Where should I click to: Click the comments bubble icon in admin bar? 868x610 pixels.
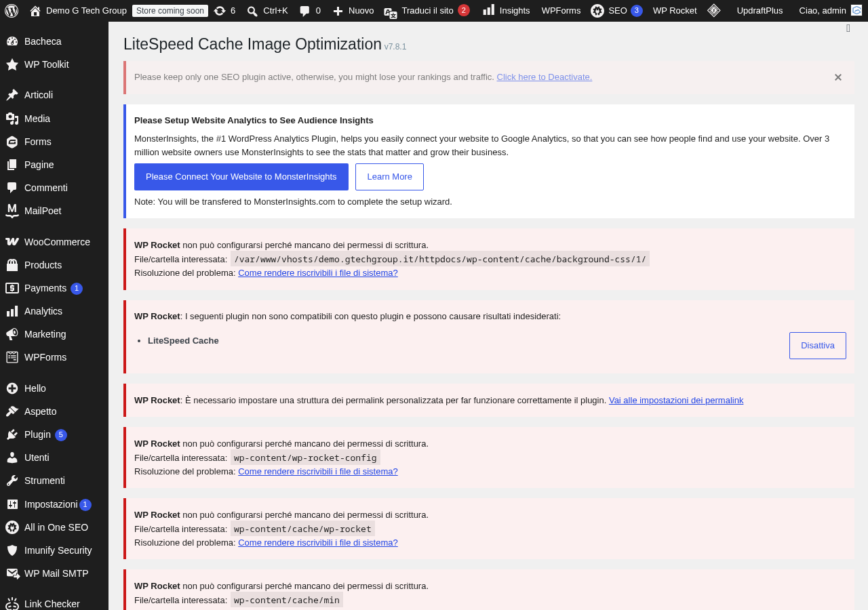pos(305,11)
